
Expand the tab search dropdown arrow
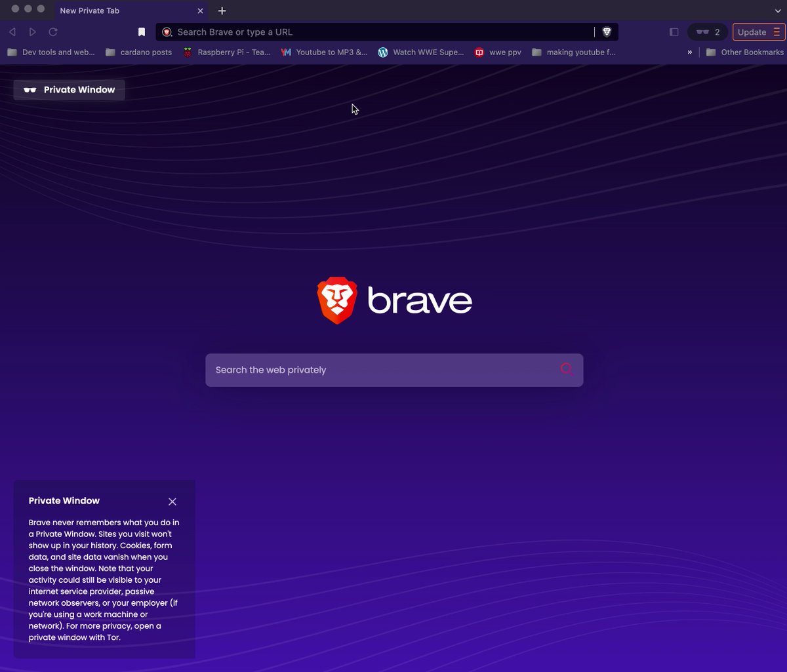click(x=778, y=10)
